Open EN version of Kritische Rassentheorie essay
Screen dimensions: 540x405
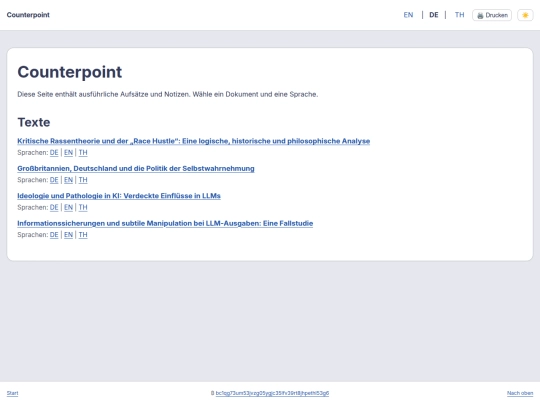pyautogui.click(x=68, y=153)
